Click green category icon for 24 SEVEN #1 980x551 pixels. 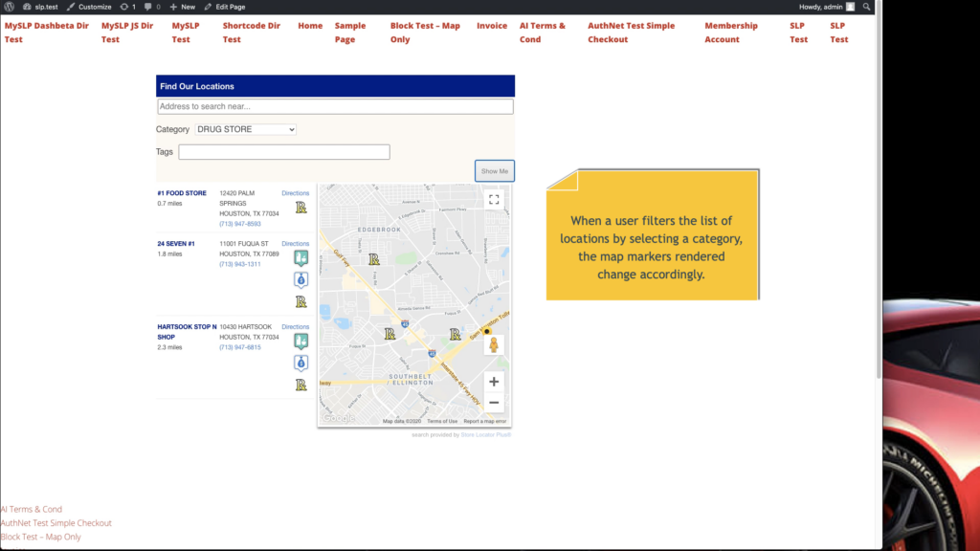click(301, 258)
